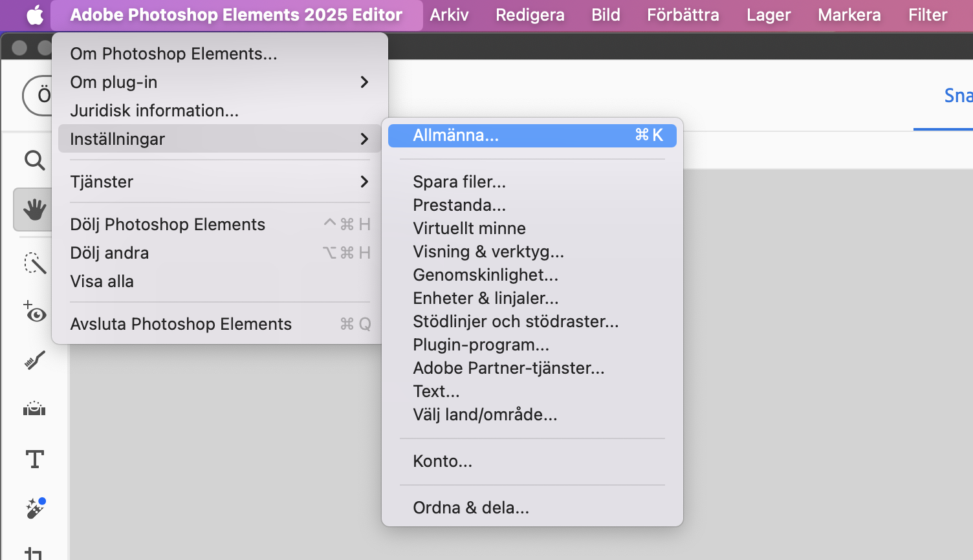
Task: Open the Adobe Photoshop Elements 2025 Editor menu
Action: point(236,15)
